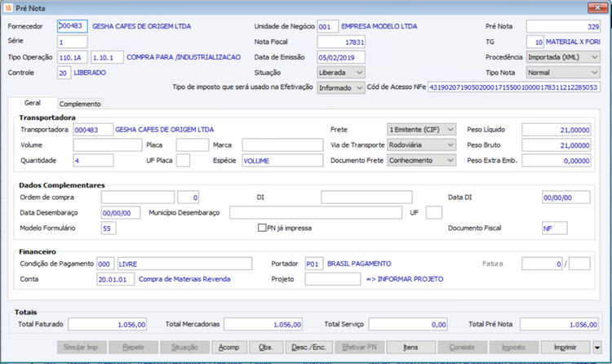Click the Placa input field

click(193, 145)
